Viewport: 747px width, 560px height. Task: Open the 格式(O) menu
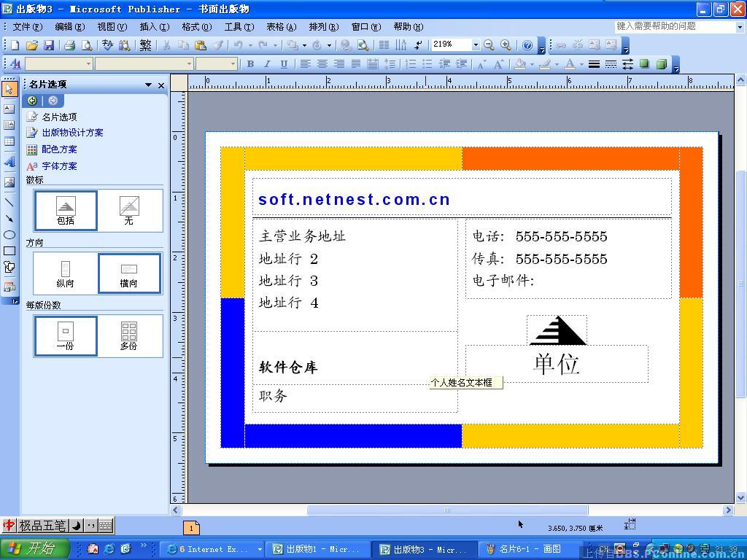197,27
